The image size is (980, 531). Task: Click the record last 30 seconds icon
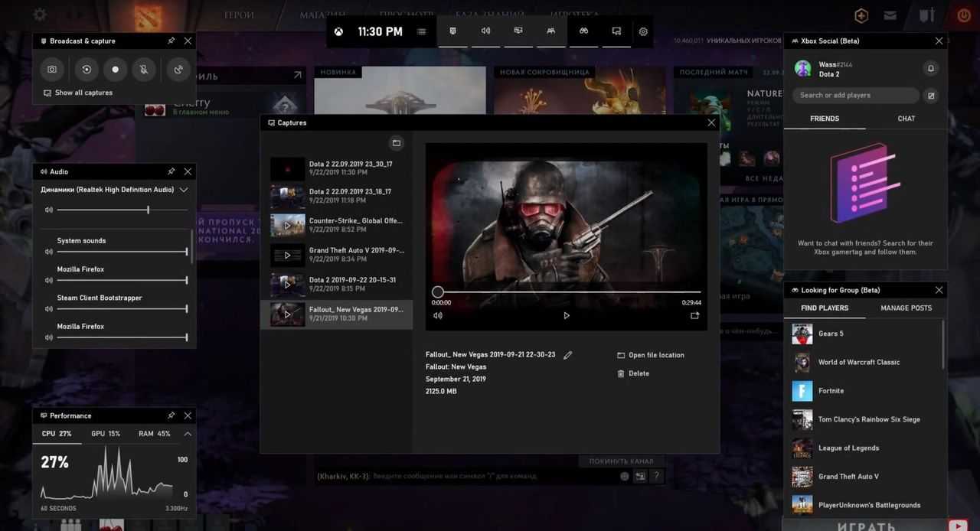87,69
